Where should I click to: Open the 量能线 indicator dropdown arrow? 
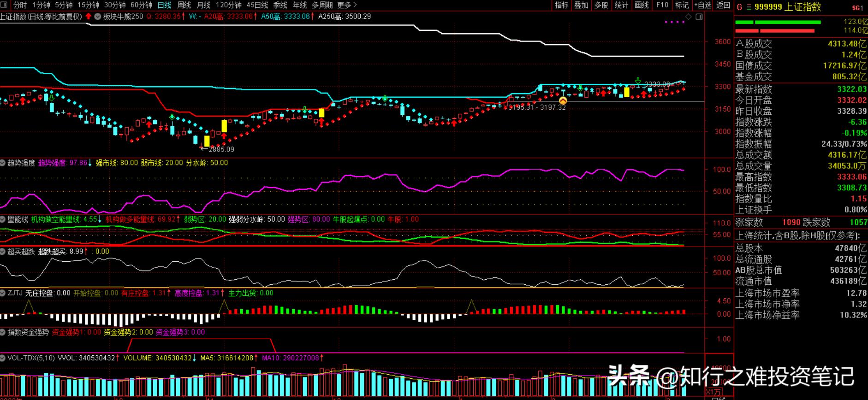click(3, 220)
